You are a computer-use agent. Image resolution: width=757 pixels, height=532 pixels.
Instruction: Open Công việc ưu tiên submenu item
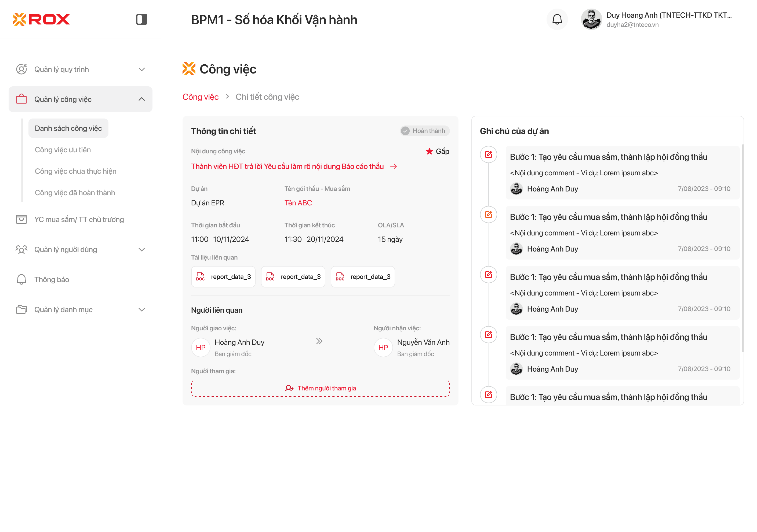[63, 150]
